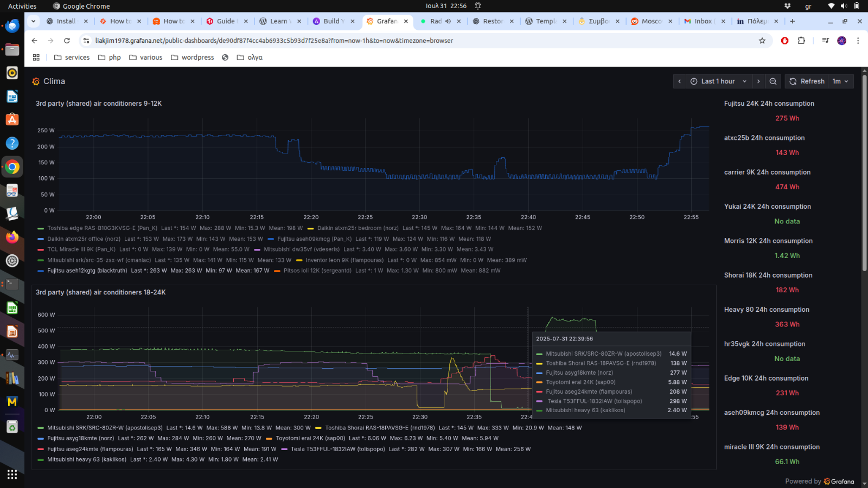Open the Dropbox tray icon
868x488 pixels.
click(787, 6)
